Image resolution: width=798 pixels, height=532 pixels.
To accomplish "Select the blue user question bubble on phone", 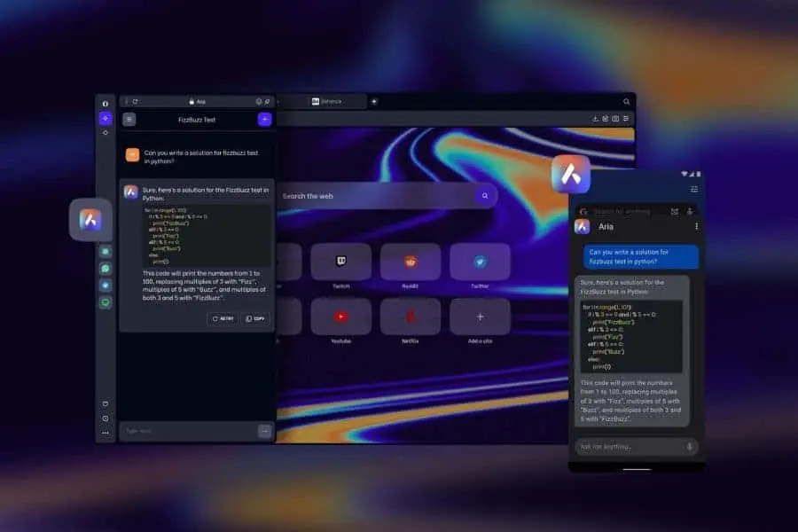I will pyautogui.click(x=641, y=256).
